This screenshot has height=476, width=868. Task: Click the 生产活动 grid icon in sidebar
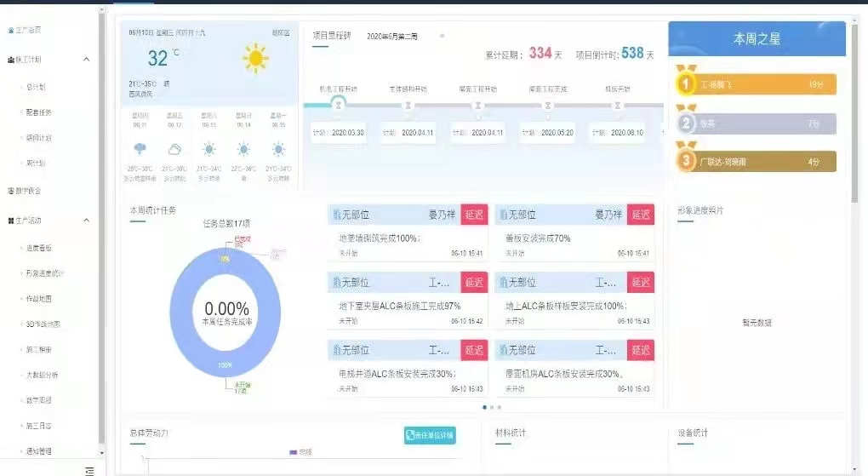point(10,221)
